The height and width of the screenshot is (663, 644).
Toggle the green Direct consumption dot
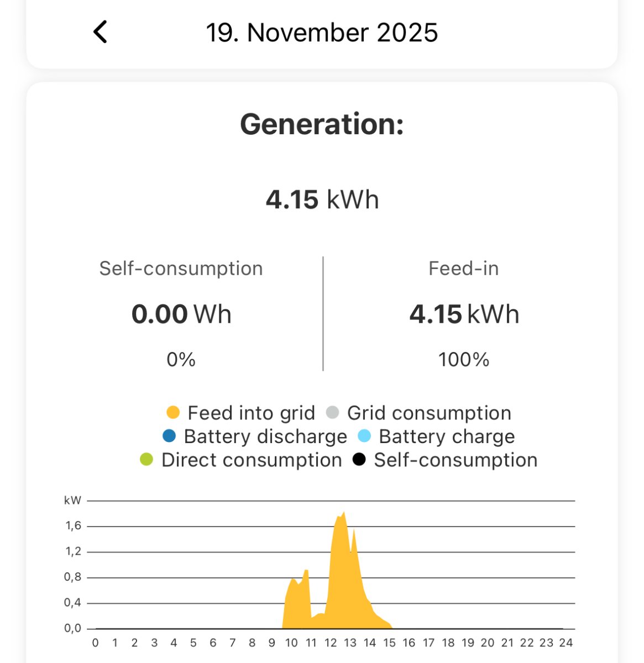146,460
